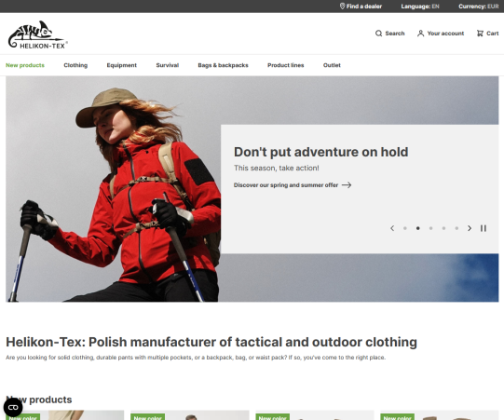
Task: Advance to next carousel slide arrow
Action: (470, 228)
